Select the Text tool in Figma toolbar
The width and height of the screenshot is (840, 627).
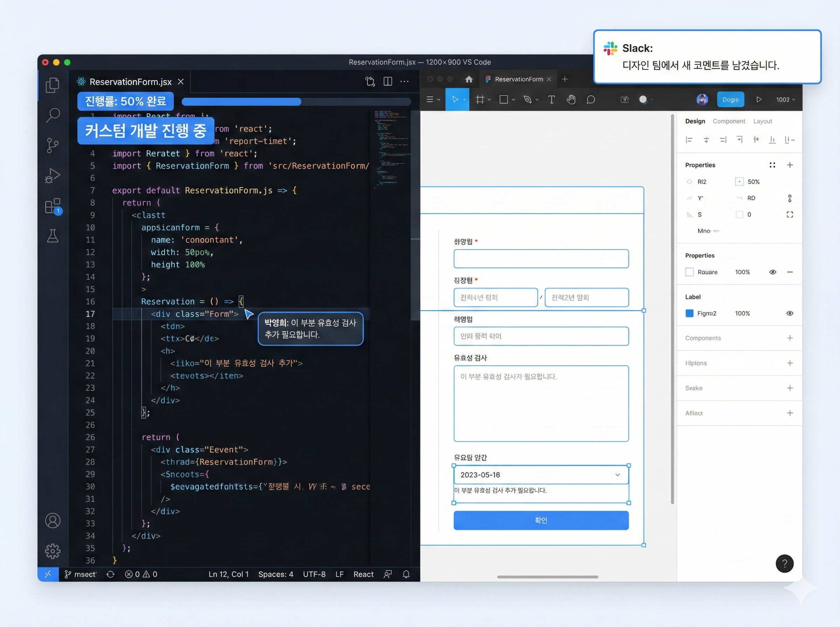click(551, 99)
